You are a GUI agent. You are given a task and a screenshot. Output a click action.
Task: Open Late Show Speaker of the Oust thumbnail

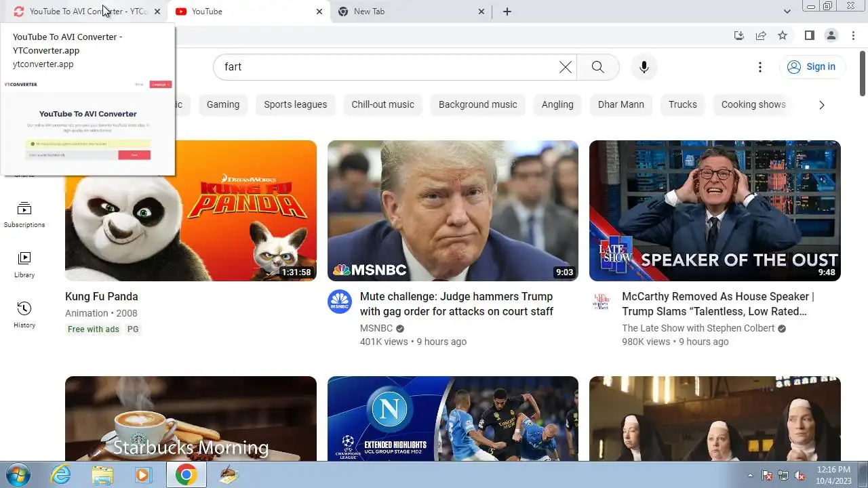[x=715, y=211]
